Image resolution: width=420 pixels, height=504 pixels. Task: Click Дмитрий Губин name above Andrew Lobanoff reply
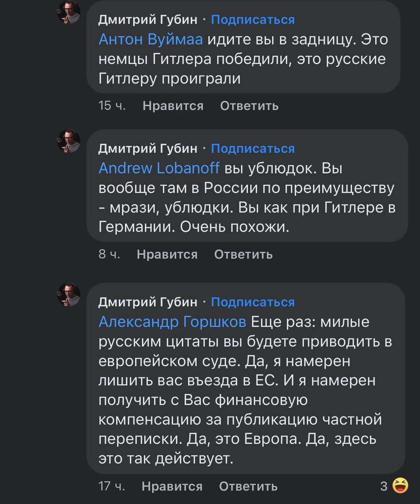[x=148, y=148]
